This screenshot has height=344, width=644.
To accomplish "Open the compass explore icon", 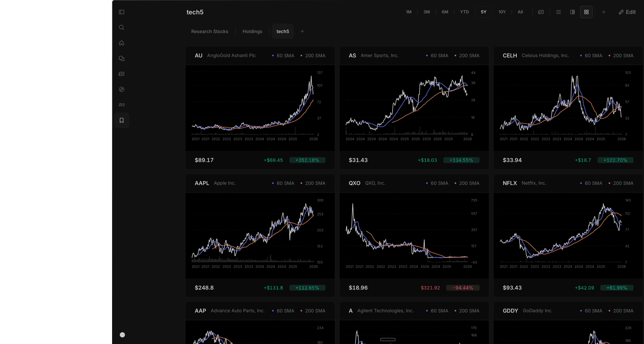I will (x=121, y=89).
